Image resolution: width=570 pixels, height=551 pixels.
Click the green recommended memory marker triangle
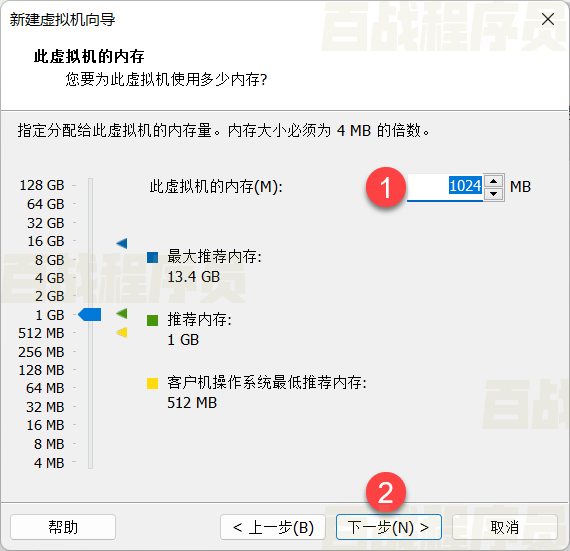[x=122, y=313]
